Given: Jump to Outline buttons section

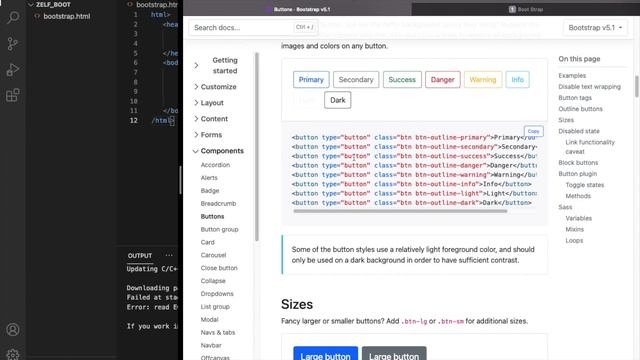Looking at the screenshot, I should click(x=580, y=109).
